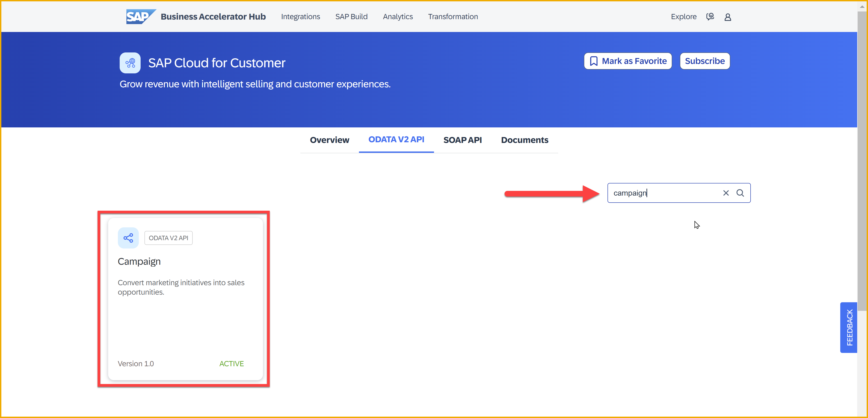Switch to the Overview tab
The height and width of the screenshot is (418, 868).
(x=329, y=140)
